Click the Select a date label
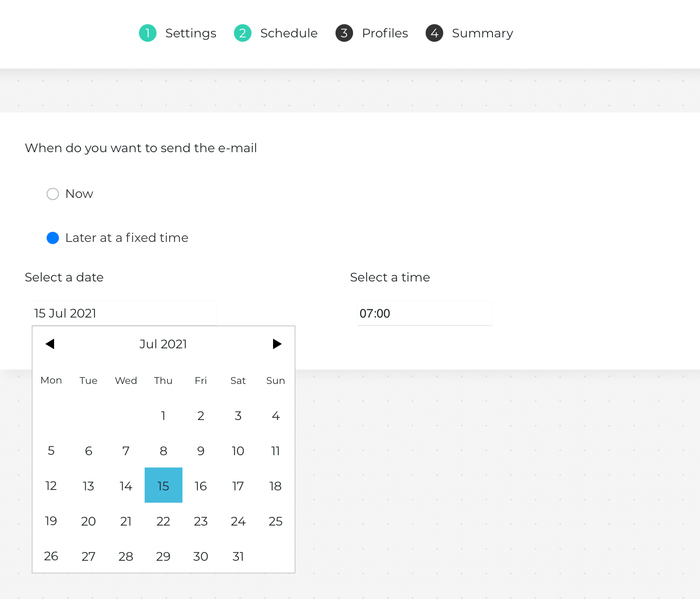Image resolution: width=700 pixels, height=599 pixels. tap(64, 278)
